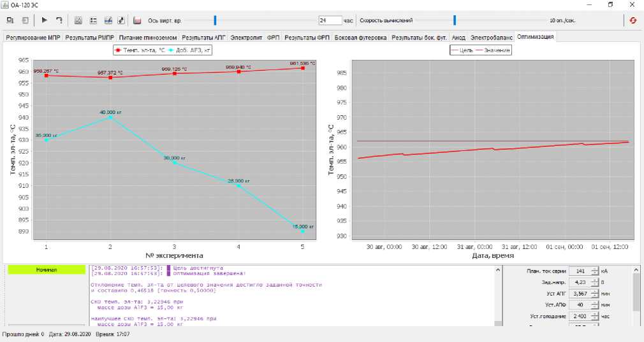Switch to the 'Электролит' tab
This screenshot has height=342, width=644.
click(246, 38)
